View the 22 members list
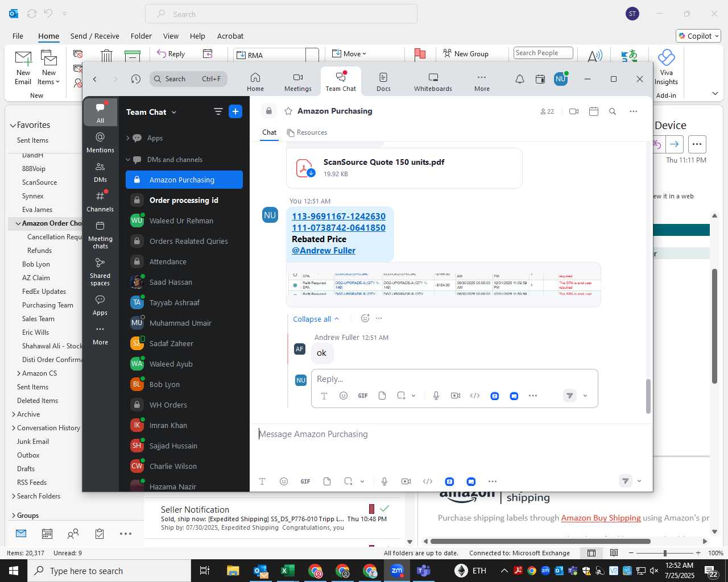Viewport: 728px width, 582px height. [x=547, y=111]
